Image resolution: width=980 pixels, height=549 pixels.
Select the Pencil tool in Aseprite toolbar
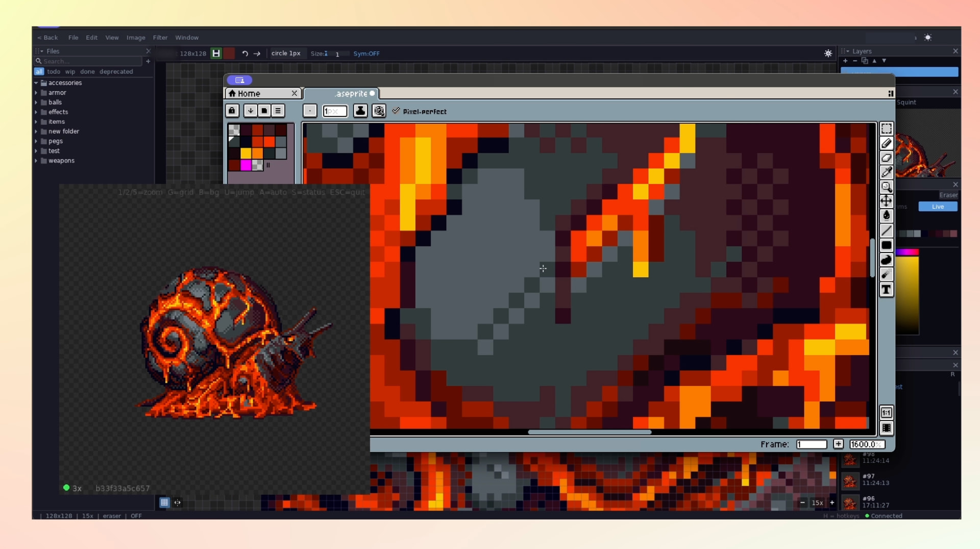pos(887,143)
